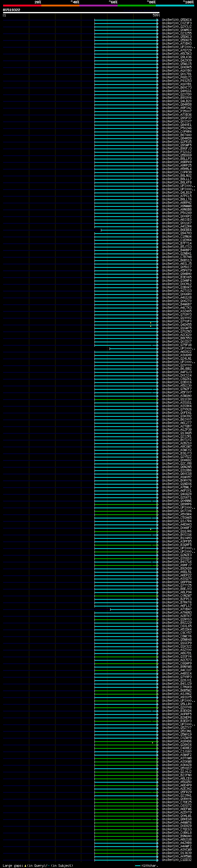
Task: Click the green alignment bar for UniRef100_Q11CD0
Action: pos(126,399)
